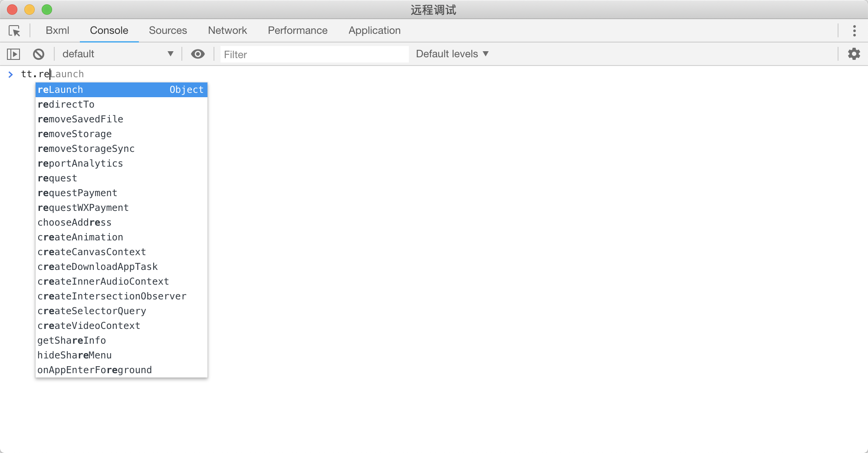
Task: Select createSelectorQuery suggestion
Action: click(x=92, y=311)
